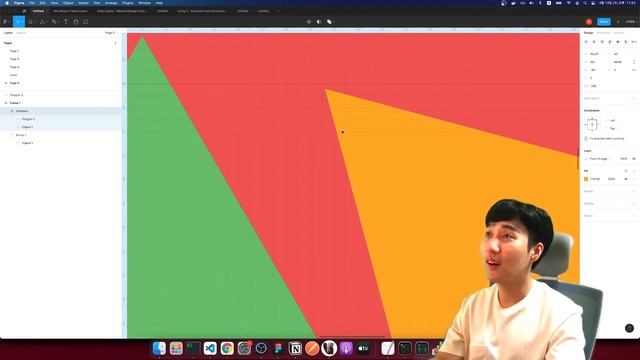Open Notion from the dock
Image resolution: width=640 pixels, height=360 pixels.
tap(295, 348)
